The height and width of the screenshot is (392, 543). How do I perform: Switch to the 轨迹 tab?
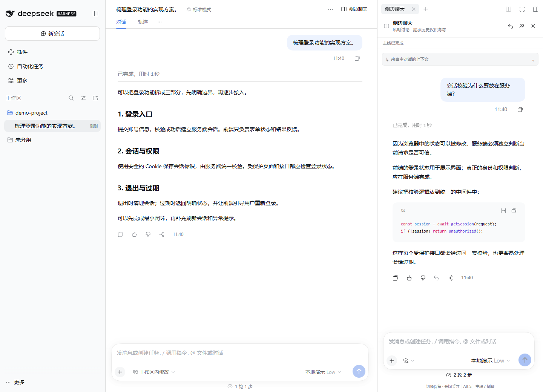pyautogui.click(x=143, y=22)
